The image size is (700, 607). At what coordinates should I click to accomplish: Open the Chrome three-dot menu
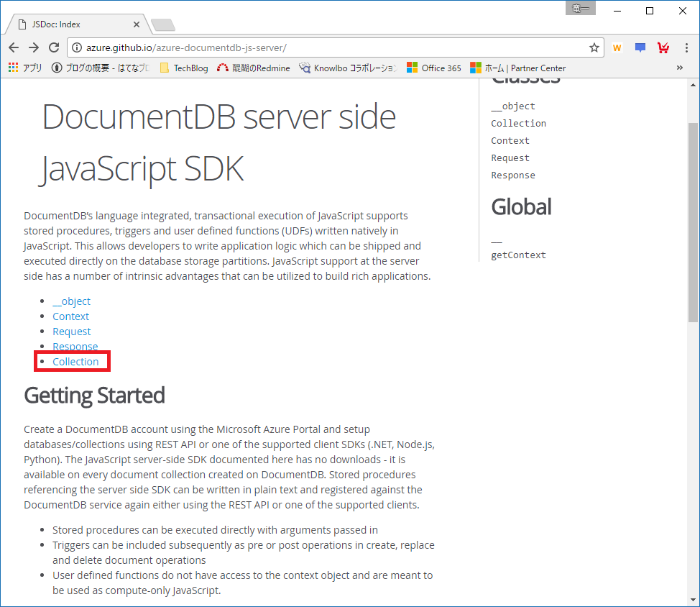click(686, 47)
